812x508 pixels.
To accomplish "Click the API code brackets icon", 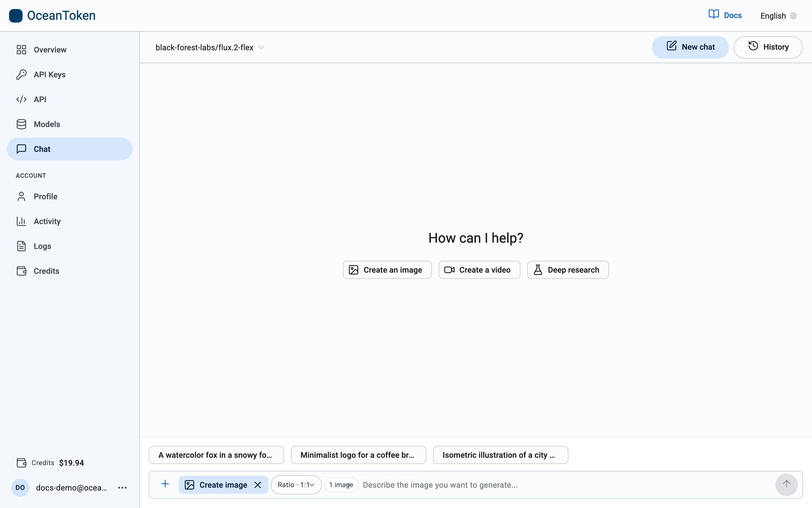I will click(x=21, y=99).
